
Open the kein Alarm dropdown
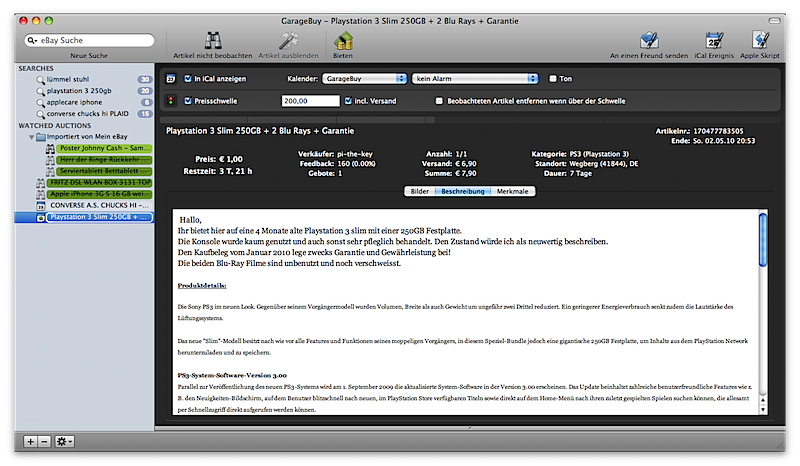pos(475,79)
